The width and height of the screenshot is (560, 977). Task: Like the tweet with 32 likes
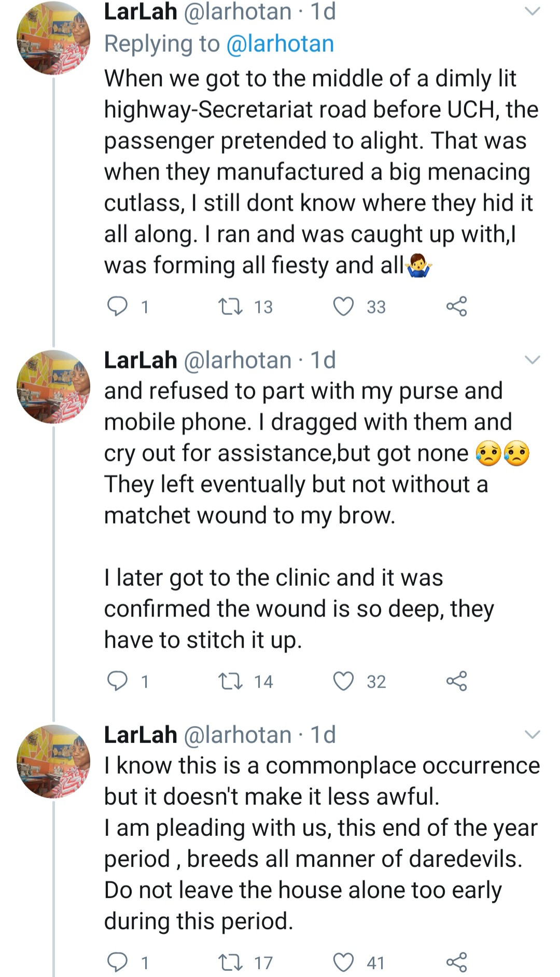pyautogui.click(x=343, y=681)
